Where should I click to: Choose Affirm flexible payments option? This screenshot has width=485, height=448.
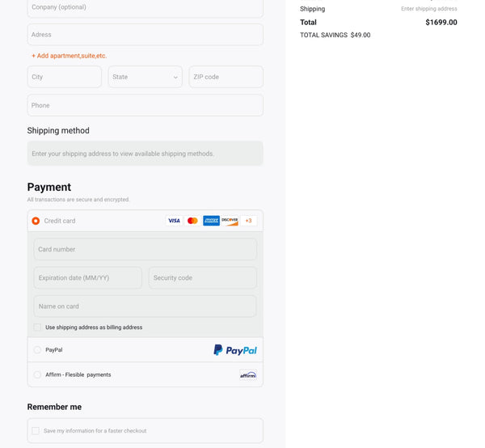point(37,374)
